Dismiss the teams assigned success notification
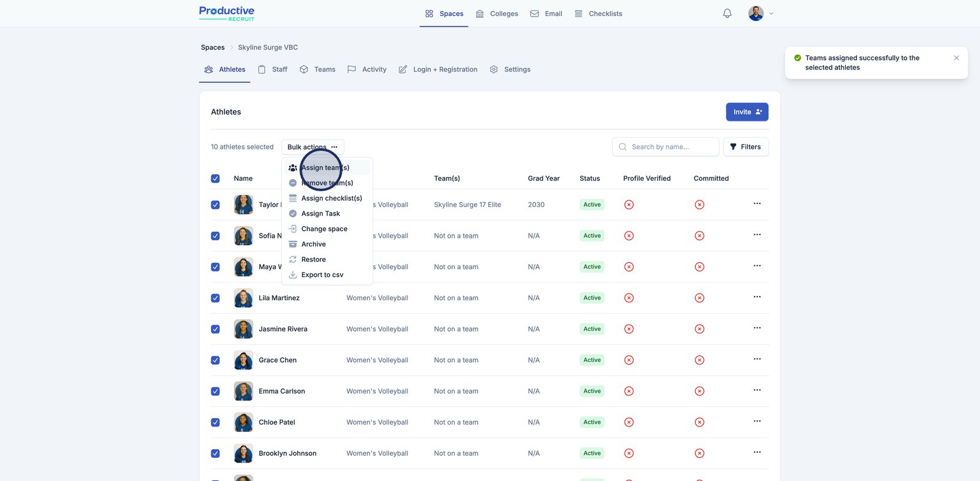 956,58
